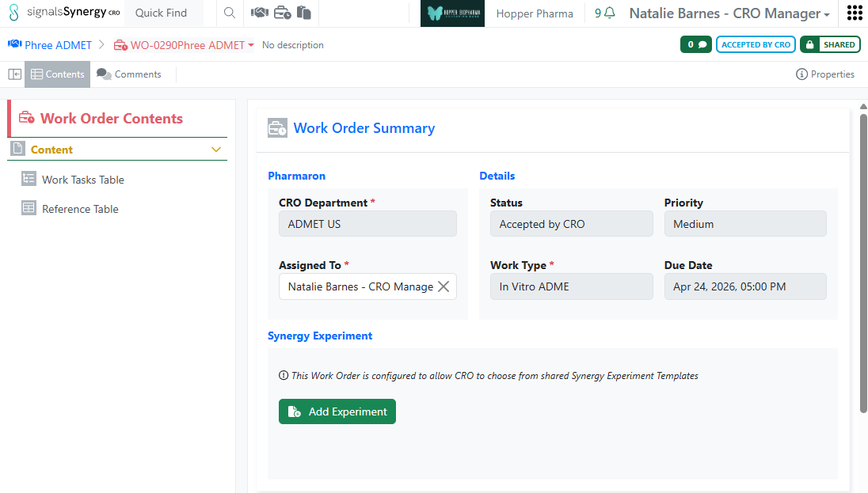Image resolution: width=868 pixels, height=493 pixels.
Task: Switch to the Comments tab
Action: 129,74
